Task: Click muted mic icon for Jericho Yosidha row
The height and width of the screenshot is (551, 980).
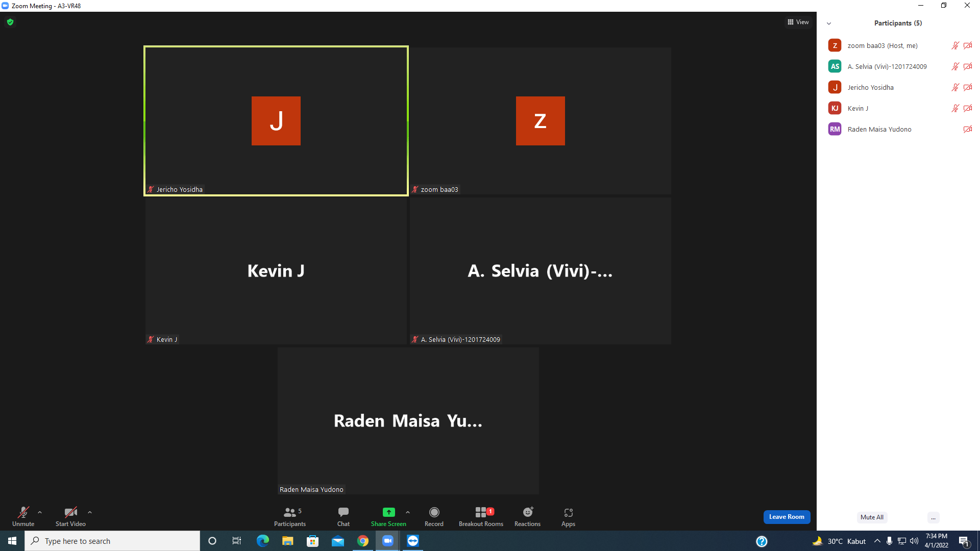Action: coord(955,87)
